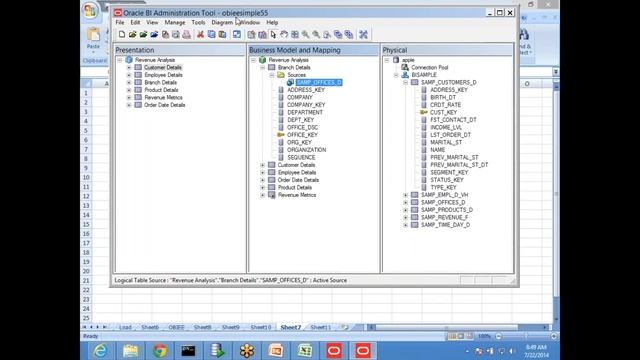Image resolution: width=640 pixels, height=360 pixels.
Task: Click Paste button in Excel ribbon
Action: tap(93, 40)
